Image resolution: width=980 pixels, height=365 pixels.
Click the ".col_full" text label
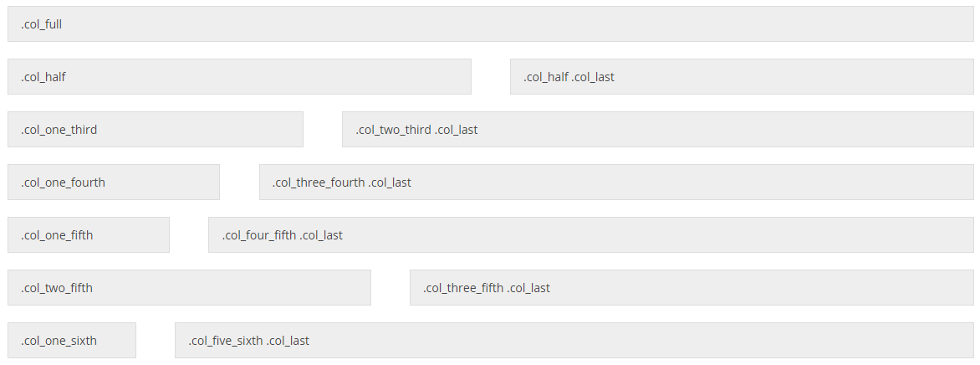42,24
